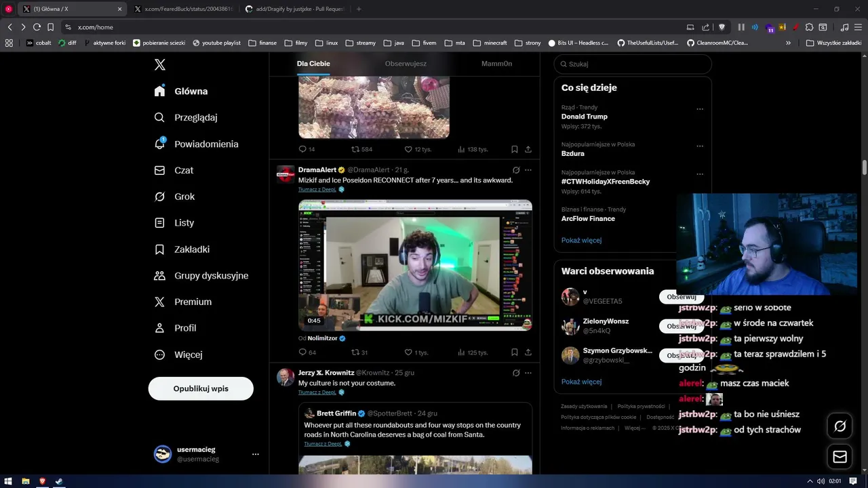Follow Szymon Grzybowski account
Image resolution: width=868 pixels, height=488 pixels.
pyautogui.click(x=682, y=355)
